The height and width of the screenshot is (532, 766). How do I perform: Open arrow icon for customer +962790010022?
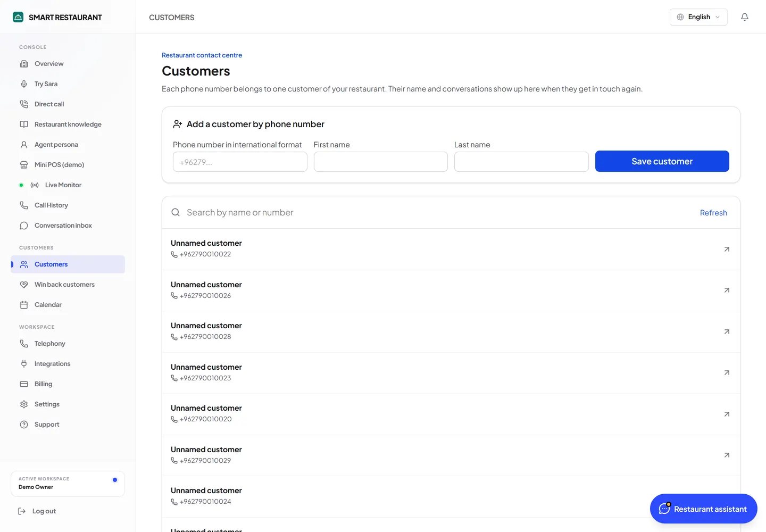[x=727, y=249]
